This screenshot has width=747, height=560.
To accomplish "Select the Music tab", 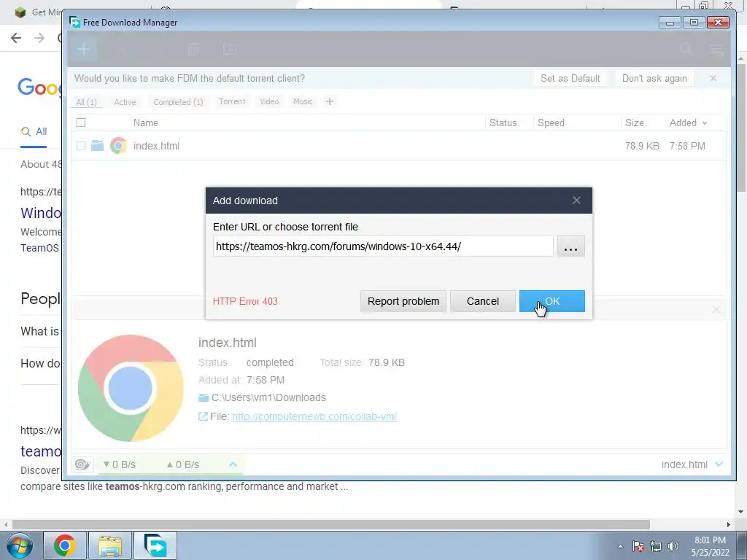I will [x=303, y=101].
